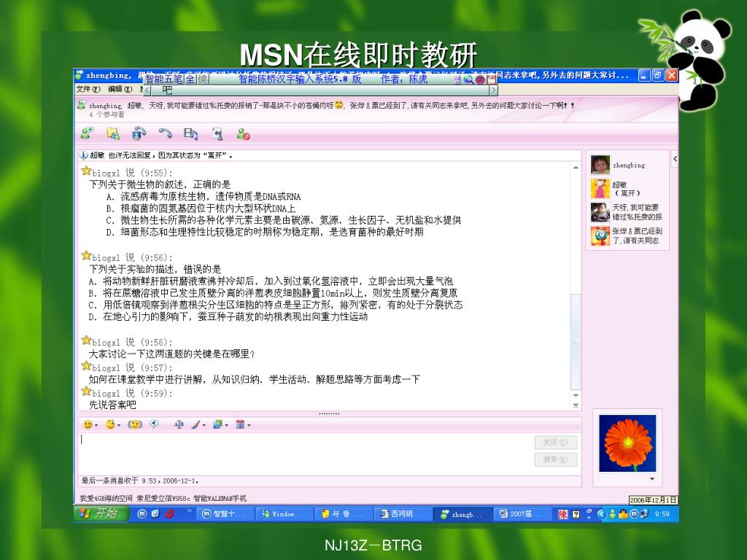Expand hidden tray icons arrow
The width and height of the screenshot is (747, 560).
pyautogui.click(x=602, y=514)
